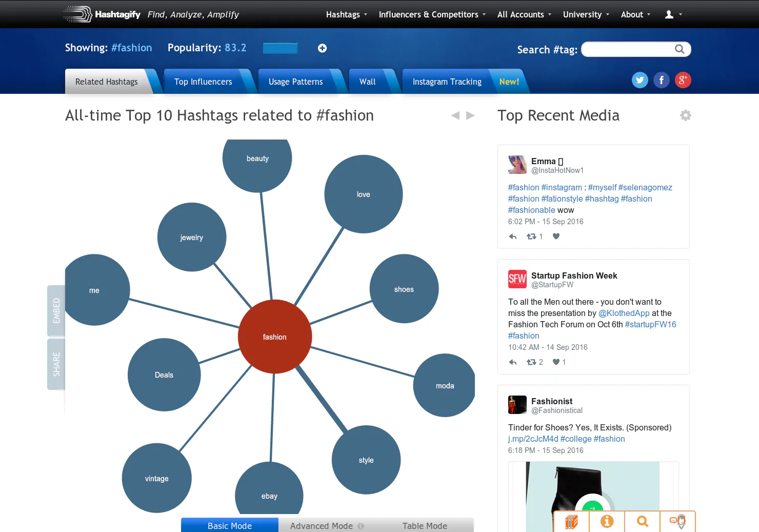Reply to Startup Fashion Week tweet
This screenshot has width=759, height=532.
coord(512,362)
